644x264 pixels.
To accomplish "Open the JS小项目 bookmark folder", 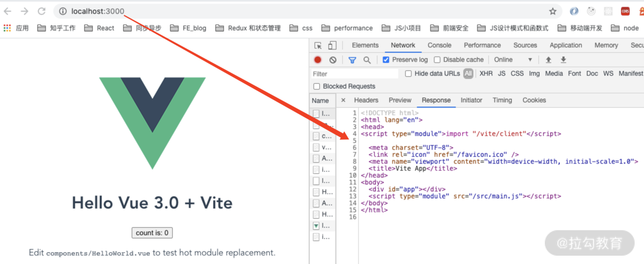I will (401, 28).
